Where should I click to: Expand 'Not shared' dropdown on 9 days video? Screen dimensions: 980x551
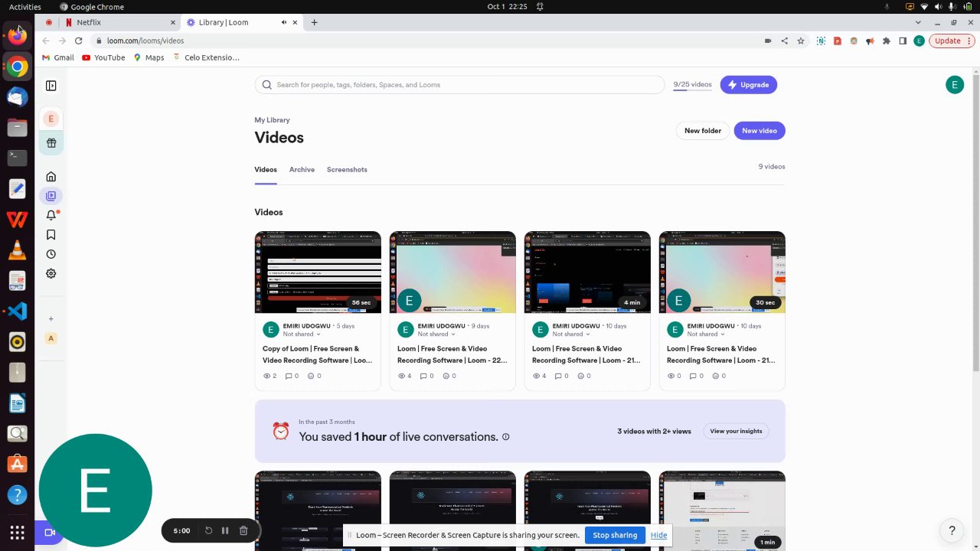click(x=436, y=334)
